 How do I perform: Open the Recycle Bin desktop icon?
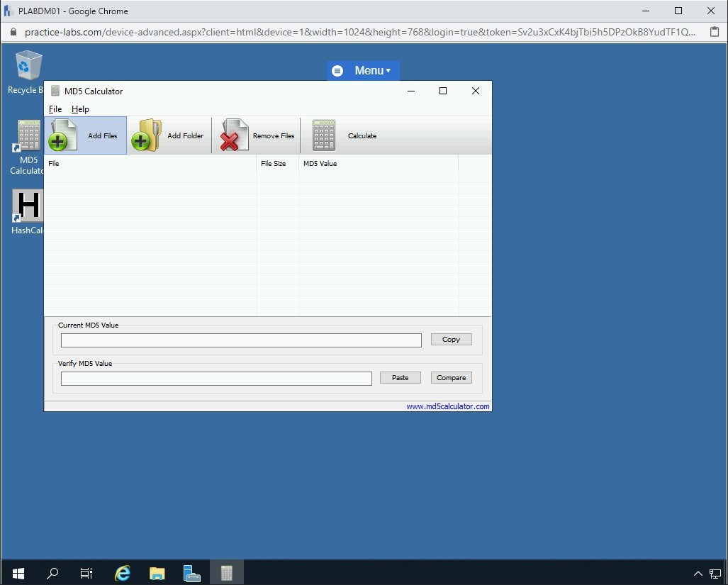coord(28,66)
